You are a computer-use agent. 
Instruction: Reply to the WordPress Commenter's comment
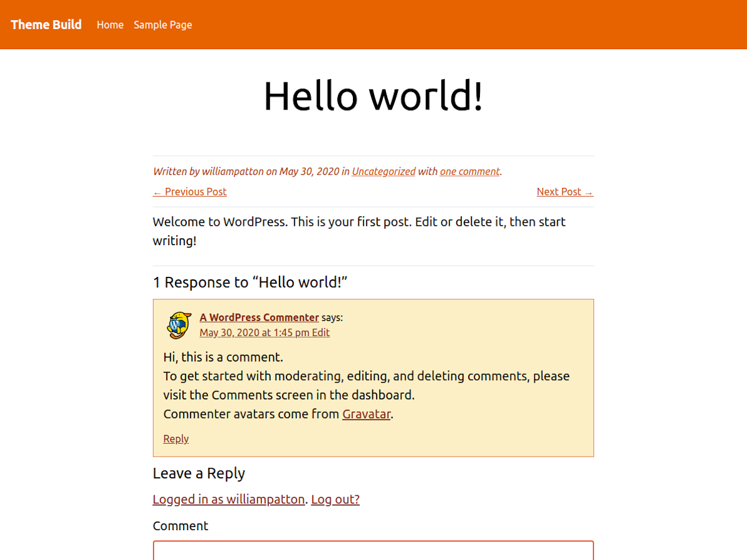click(x=176, y=439)
